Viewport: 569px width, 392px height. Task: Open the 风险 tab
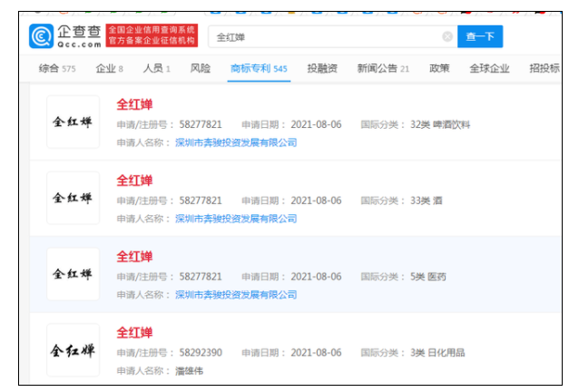[201, 68]
